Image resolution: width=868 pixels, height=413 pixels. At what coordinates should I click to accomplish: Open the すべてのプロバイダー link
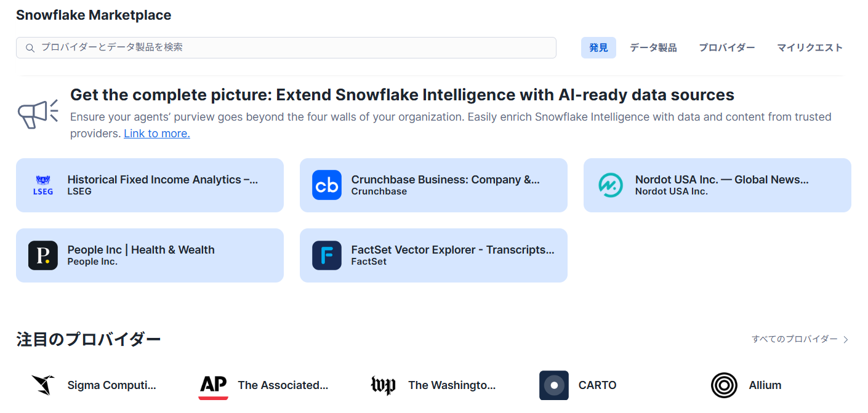coord(794,339)
